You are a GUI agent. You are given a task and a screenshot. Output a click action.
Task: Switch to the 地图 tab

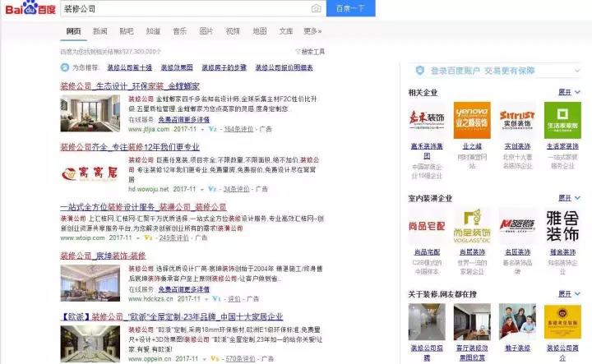pos(259,31)
